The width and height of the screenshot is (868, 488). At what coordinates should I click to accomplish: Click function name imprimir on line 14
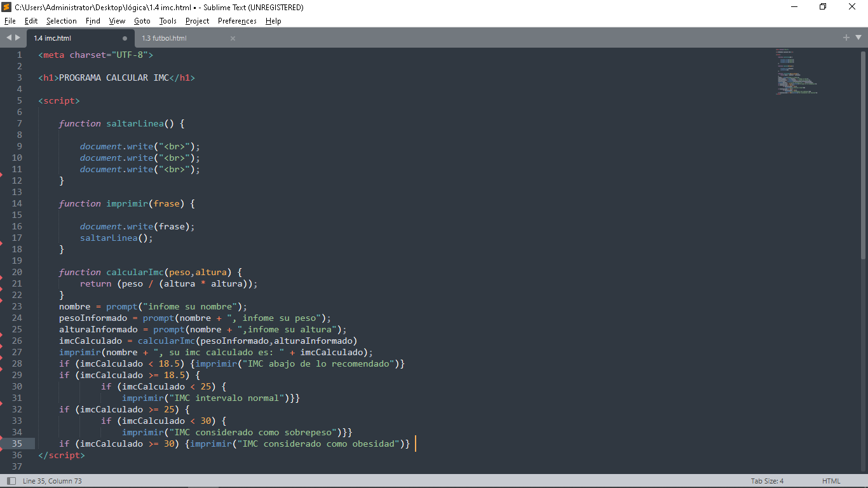127,203
